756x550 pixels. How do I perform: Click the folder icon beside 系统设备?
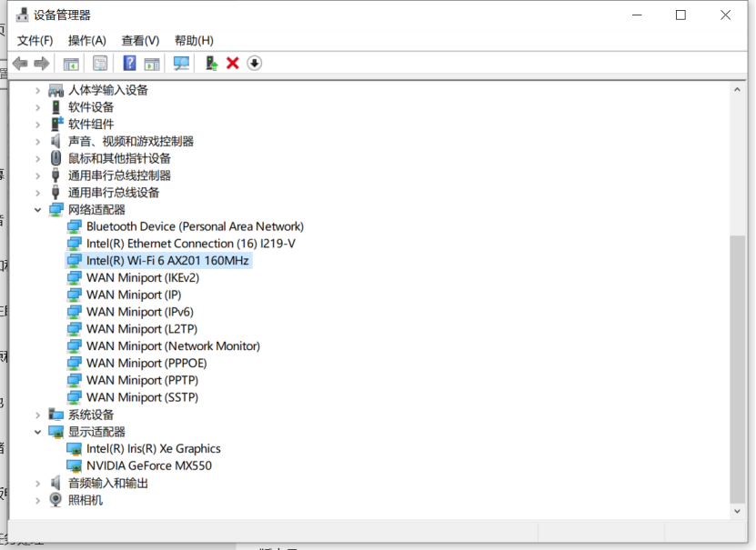point(55,415)
